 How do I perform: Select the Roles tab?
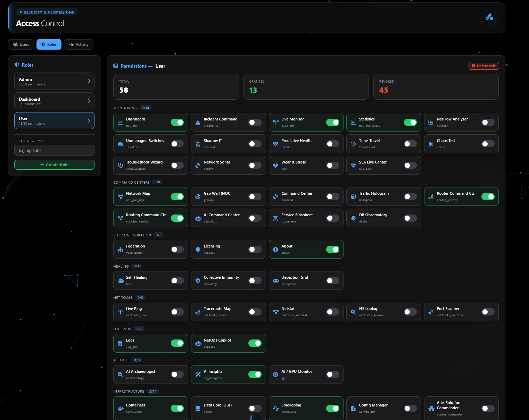pos(49,44)
